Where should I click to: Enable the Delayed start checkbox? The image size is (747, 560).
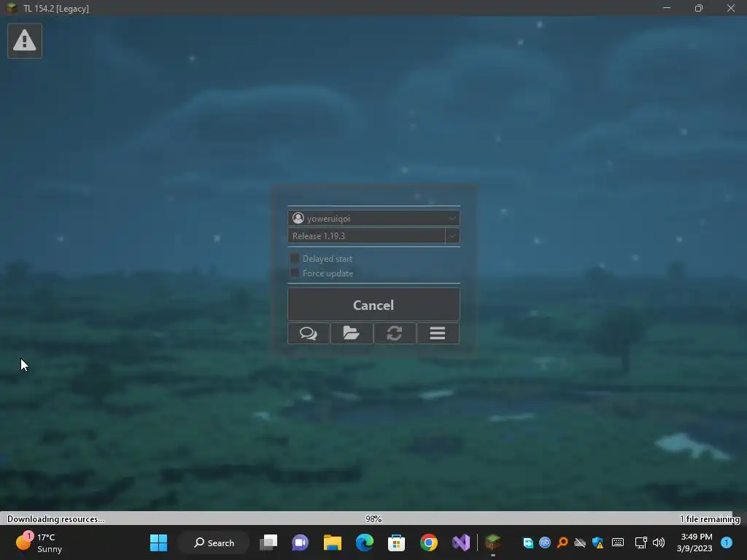pyautogui.click(x=295, y=259)
